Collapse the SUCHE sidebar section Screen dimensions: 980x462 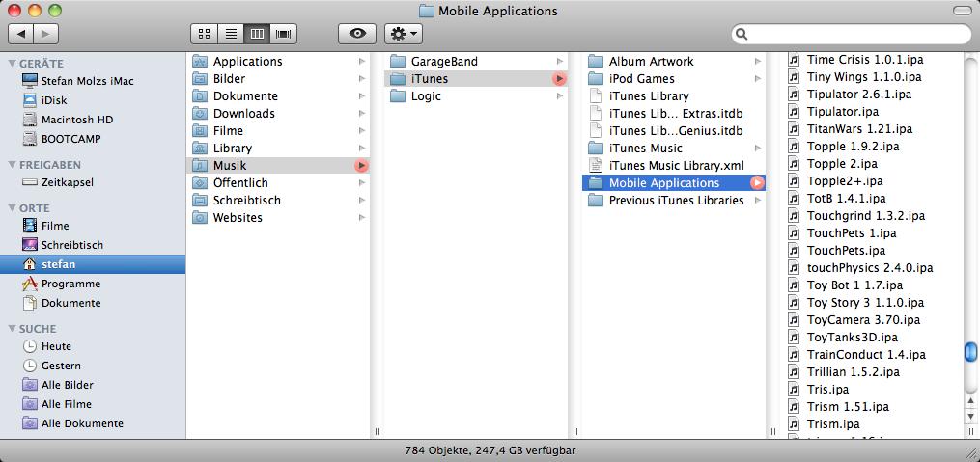point(12,328)
